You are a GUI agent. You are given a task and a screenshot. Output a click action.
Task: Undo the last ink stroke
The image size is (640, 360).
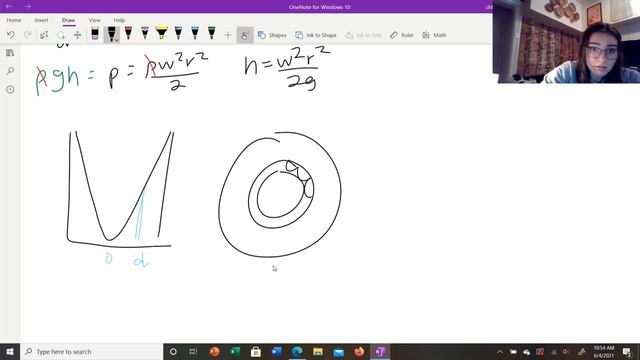coord(11,35)
